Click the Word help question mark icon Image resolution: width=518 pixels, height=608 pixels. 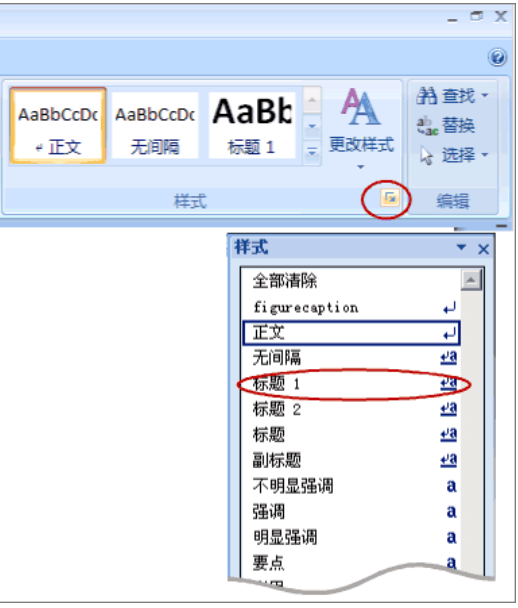coord(497,57)
